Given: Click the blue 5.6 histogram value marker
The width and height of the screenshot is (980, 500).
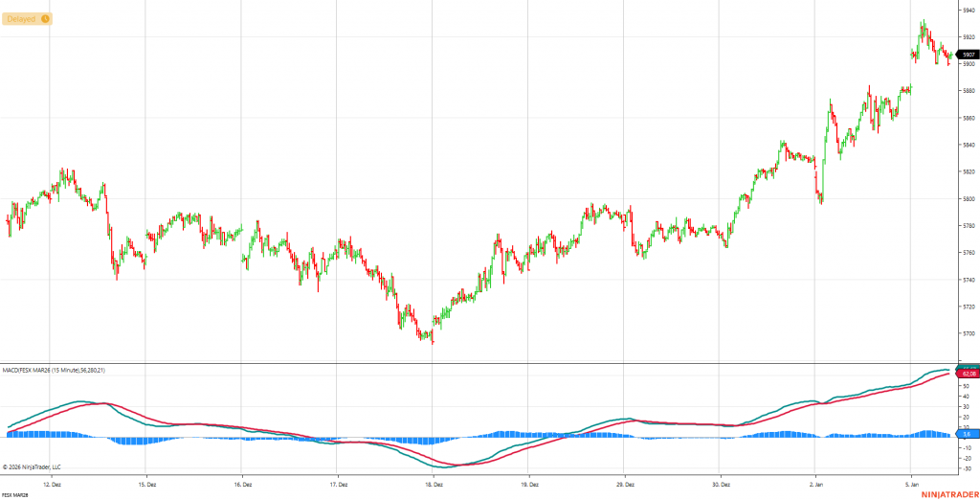Looking at the screenshot, I should (x=967, y=434).
